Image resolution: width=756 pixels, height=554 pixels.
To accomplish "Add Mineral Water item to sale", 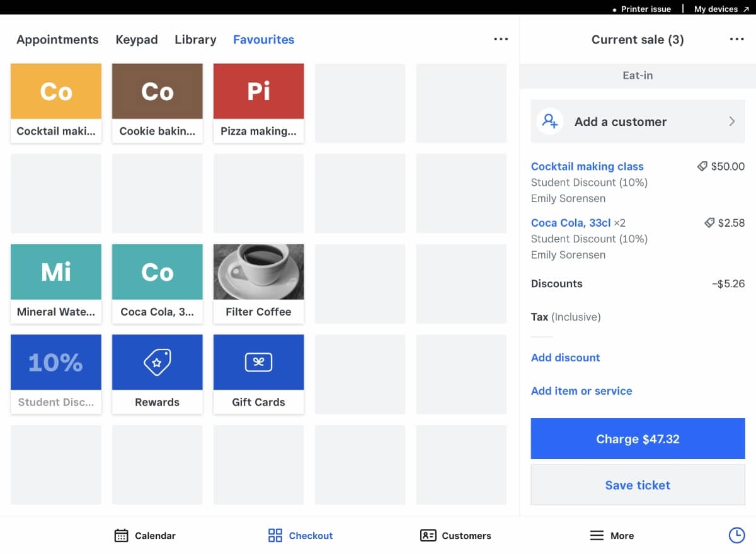I will pos(56,284).
